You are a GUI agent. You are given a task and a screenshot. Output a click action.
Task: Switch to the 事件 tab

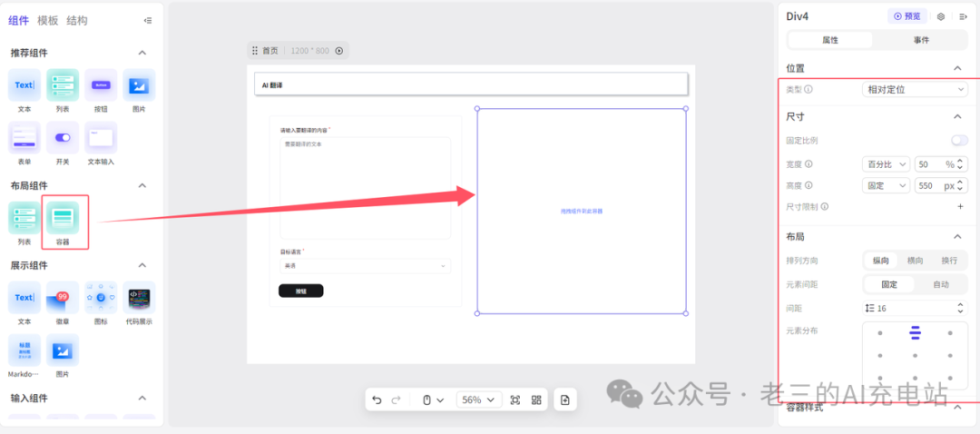[x=921, y=40]
